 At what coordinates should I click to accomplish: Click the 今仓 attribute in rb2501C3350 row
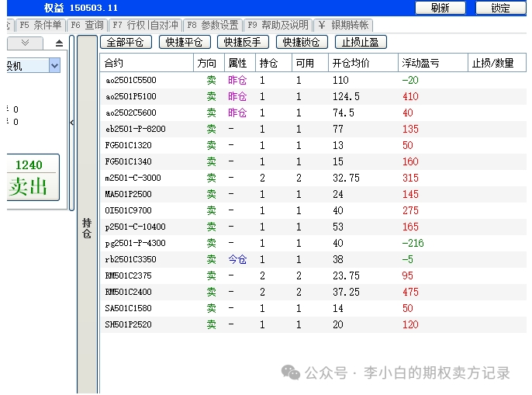[237, 259]
